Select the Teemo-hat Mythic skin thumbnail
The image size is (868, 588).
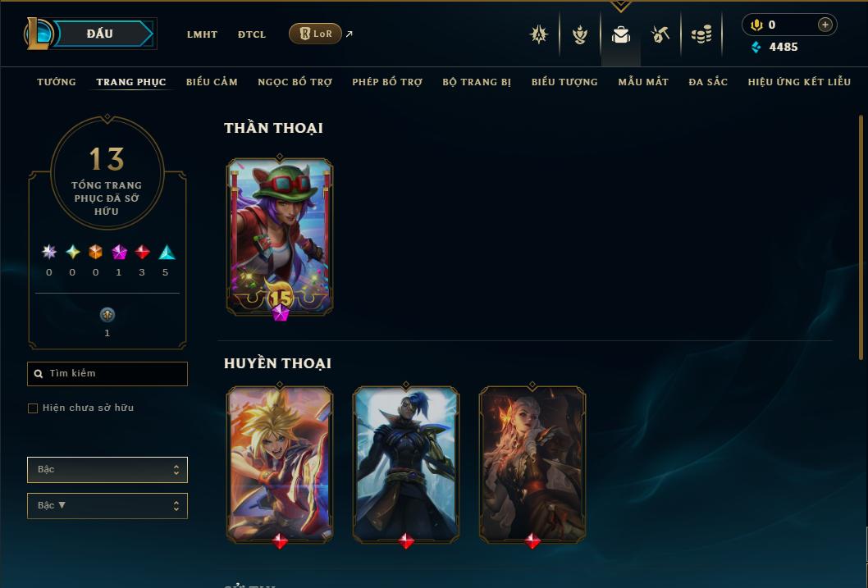[x=280, y=237]
